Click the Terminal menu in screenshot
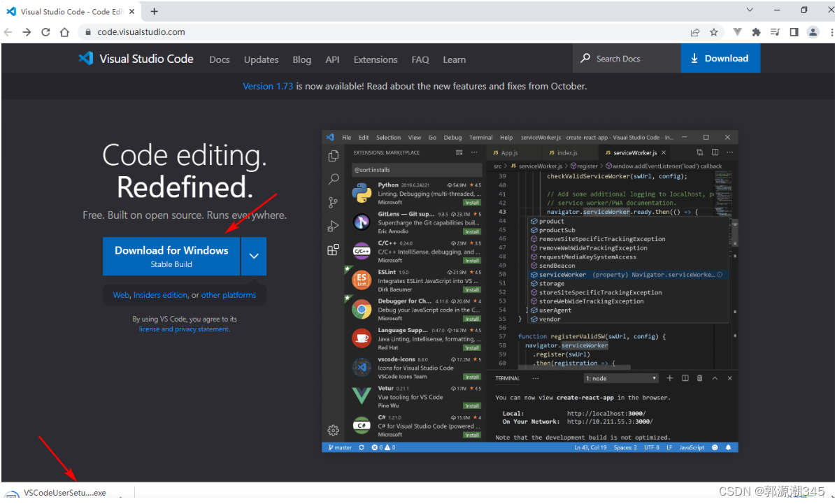This screenshot has height=504, width=835. coord(481,137)
